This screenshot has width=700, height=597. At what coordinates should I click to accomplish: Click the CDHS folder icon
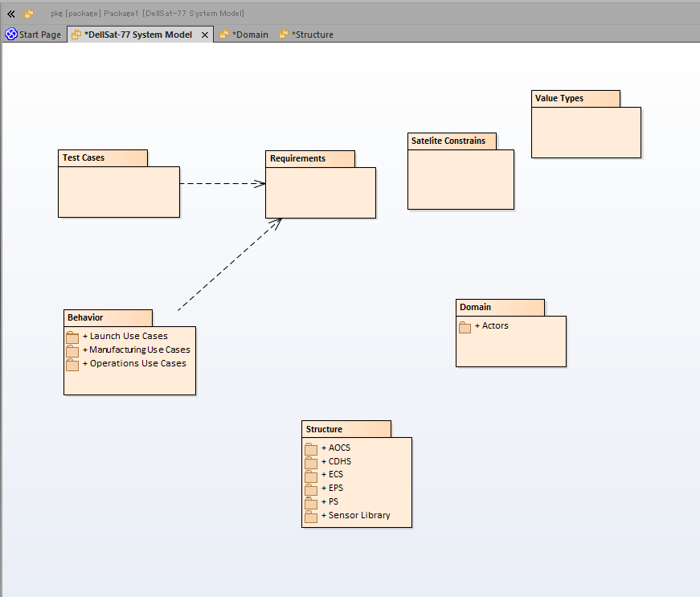tap(311, 462)
